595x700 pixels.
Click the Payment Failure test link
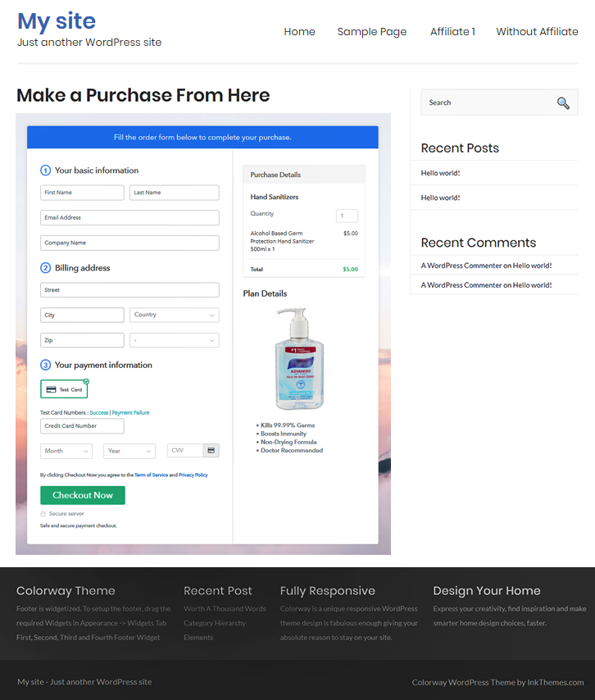pyautogui.click(x=131, y=413)
